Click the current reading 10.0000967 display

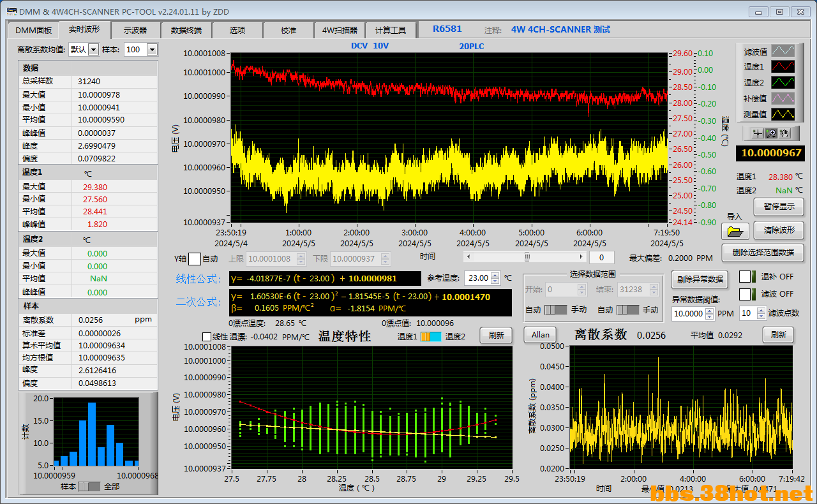coord(771,153)
